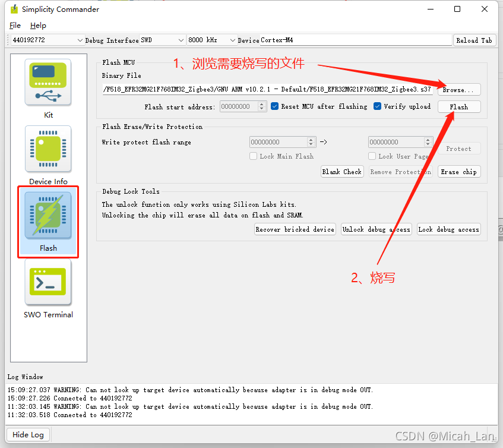Select the Flash panel icon
This screenshot has height=448, width=503.
coord(48,216)
